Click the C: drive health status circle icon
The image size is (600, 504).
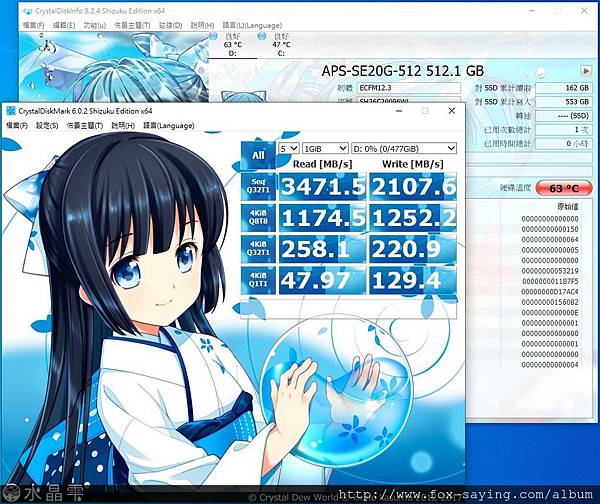(x=262, y=36)
